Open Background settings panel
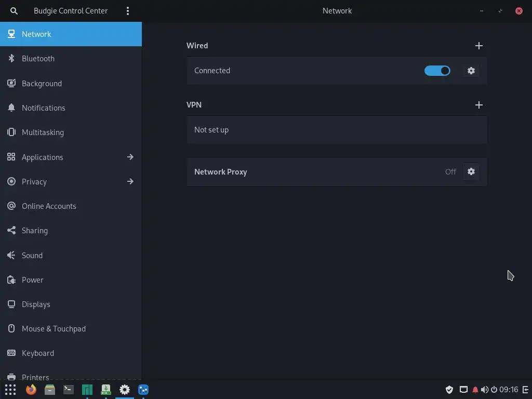 (71, 84)
